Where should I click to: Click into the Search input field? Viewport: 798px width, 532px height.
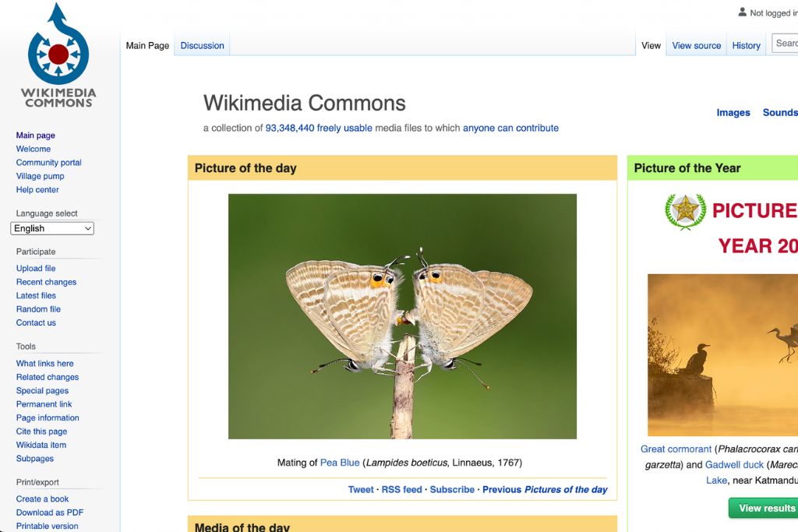click(786, 44)
